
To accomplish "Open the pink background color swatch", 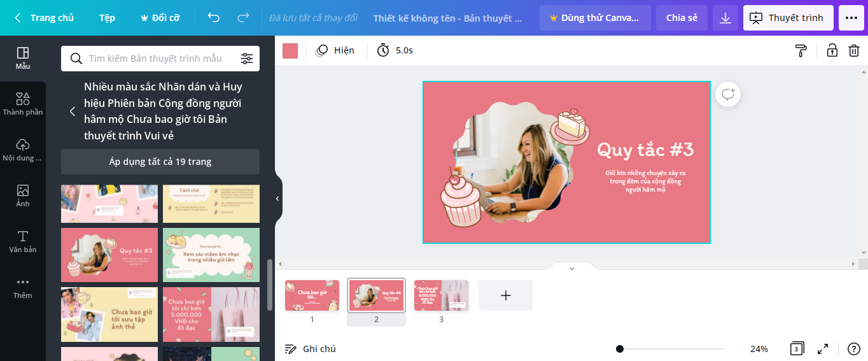I will [290, 50].
